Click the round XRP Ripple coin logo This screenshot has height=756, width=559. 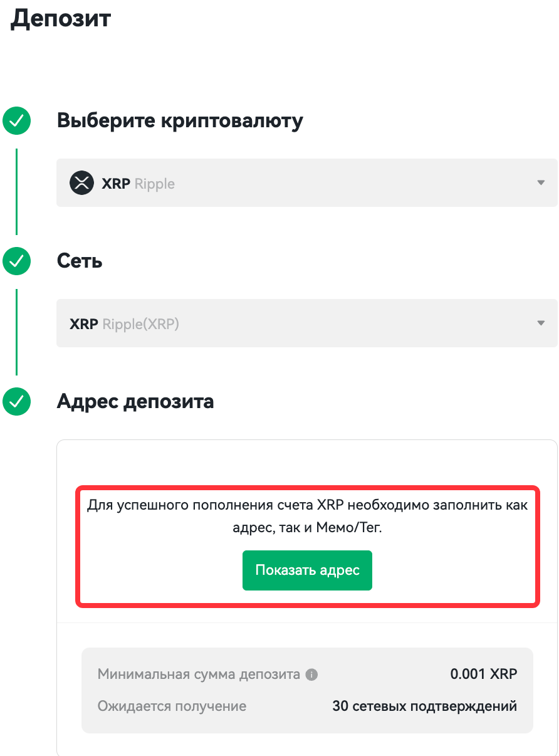tap(81, 183)
